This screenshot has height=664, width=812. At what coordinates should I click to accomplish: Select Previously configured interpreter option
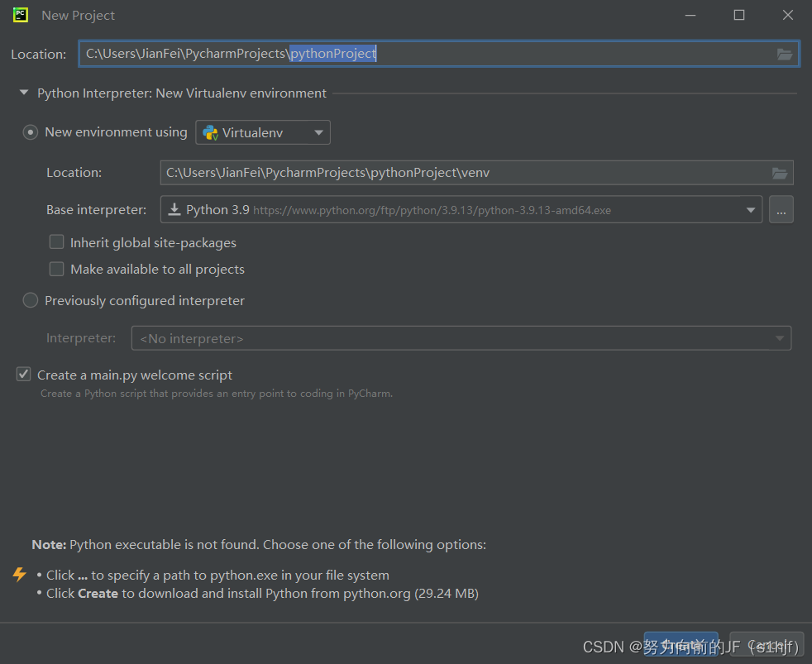tap(31, 300)
